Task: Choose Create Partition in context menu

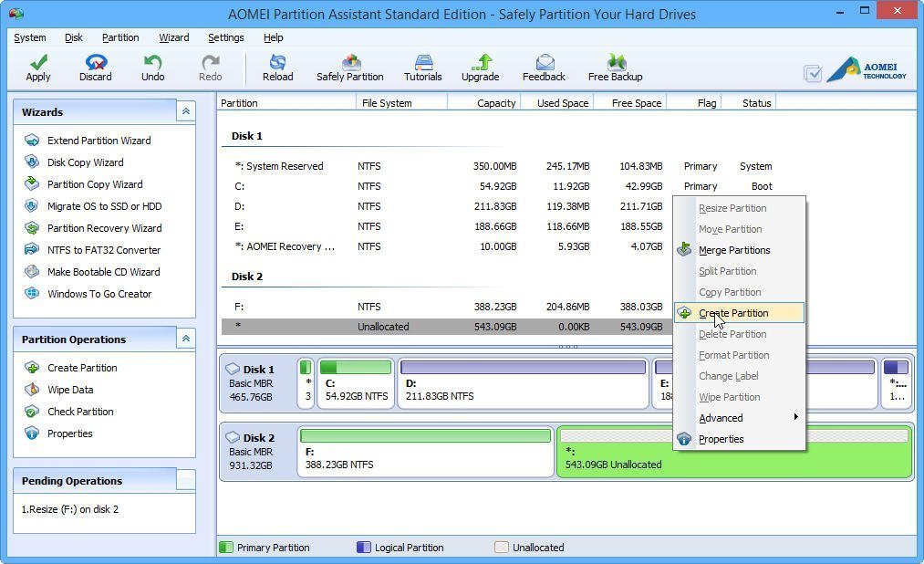Action: 739,313
